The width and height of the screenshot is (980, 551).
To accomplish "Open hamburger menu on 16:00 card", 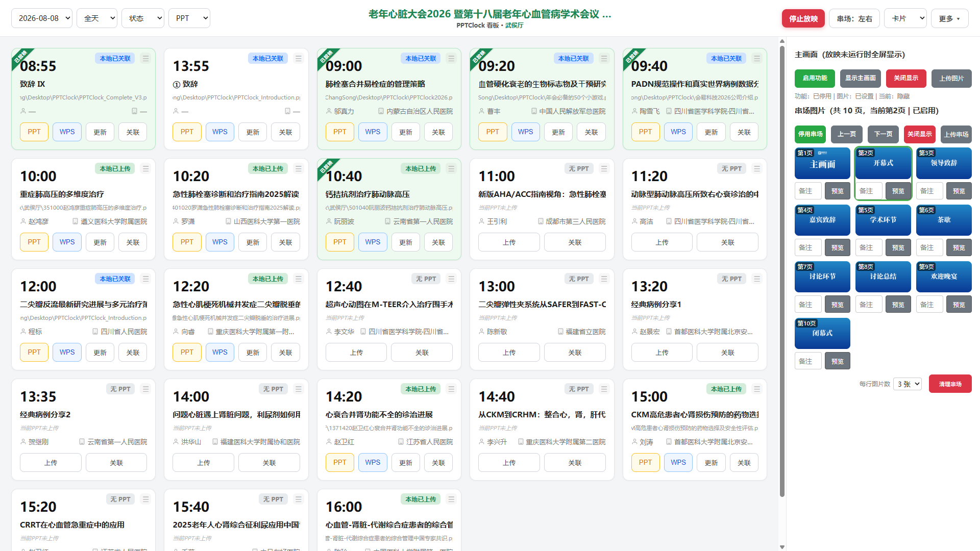I will pos(451,499).
